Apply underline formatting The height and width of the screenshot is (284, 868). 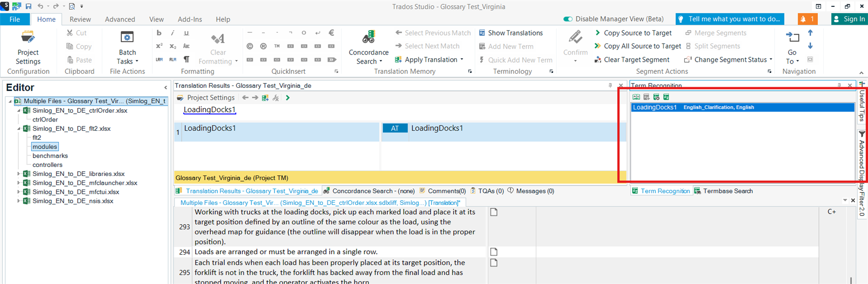[x=186, y=33]
